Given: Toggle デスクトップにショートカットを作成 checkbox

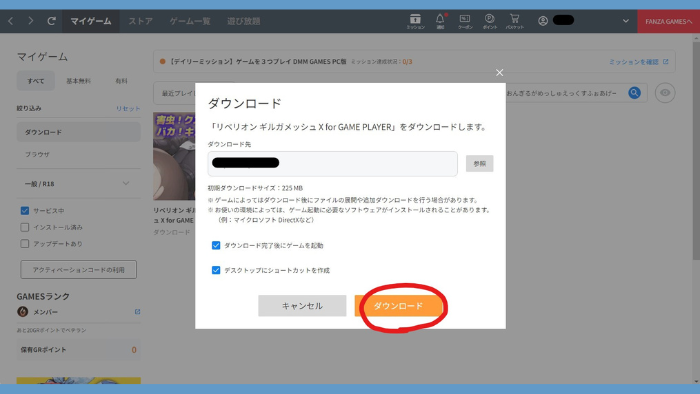Looking at the screenshot, I should (x=216, y=270).
